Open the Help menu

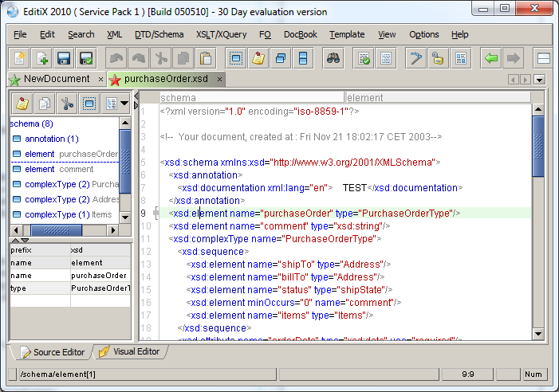pos(459,34)
